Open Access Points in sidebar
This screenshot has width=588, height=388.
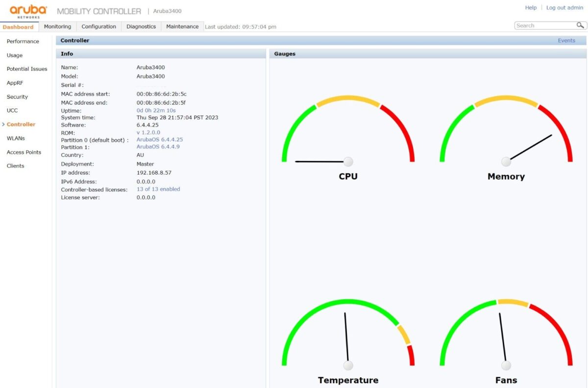24,152
